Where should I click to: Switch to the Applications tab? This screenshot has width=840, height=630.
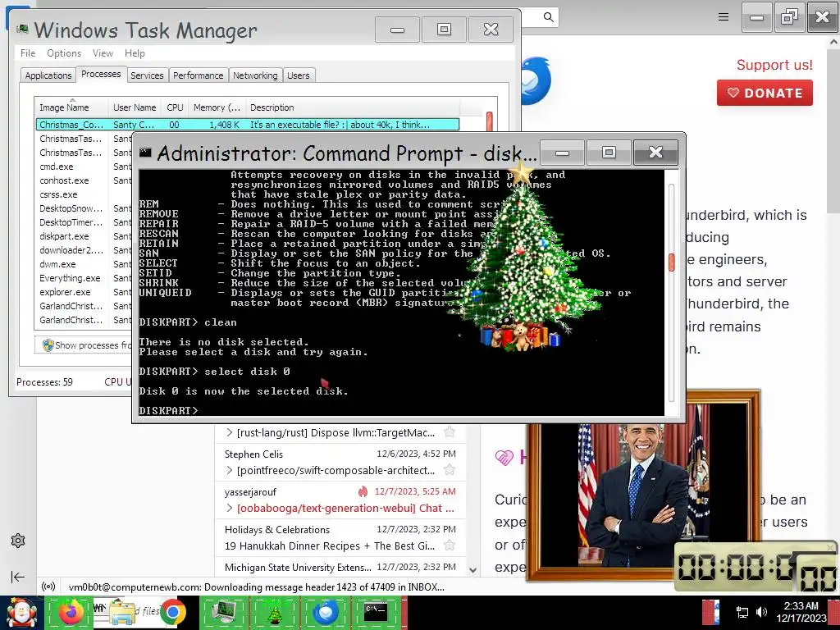[x=48, y=75]
